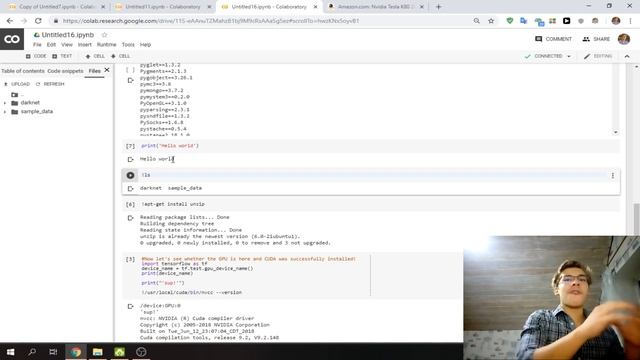Open the Colab account avatar
Screen dimensions: 640x360
click(624, 39)
